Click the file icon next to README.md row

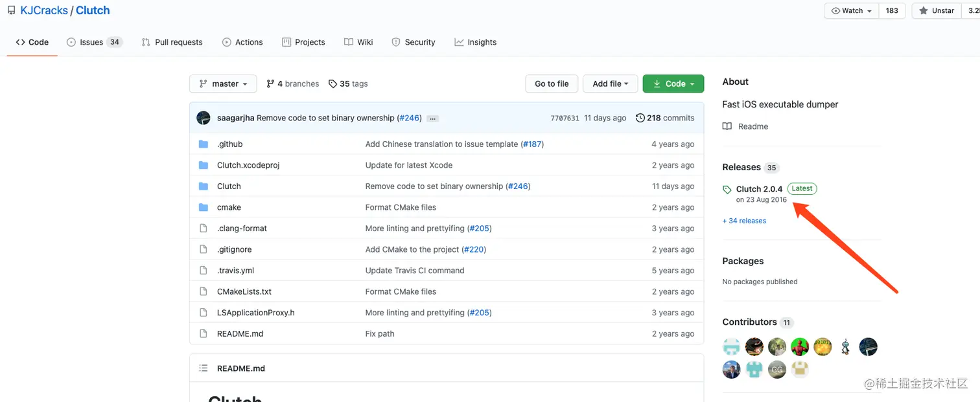pos(204,333)
